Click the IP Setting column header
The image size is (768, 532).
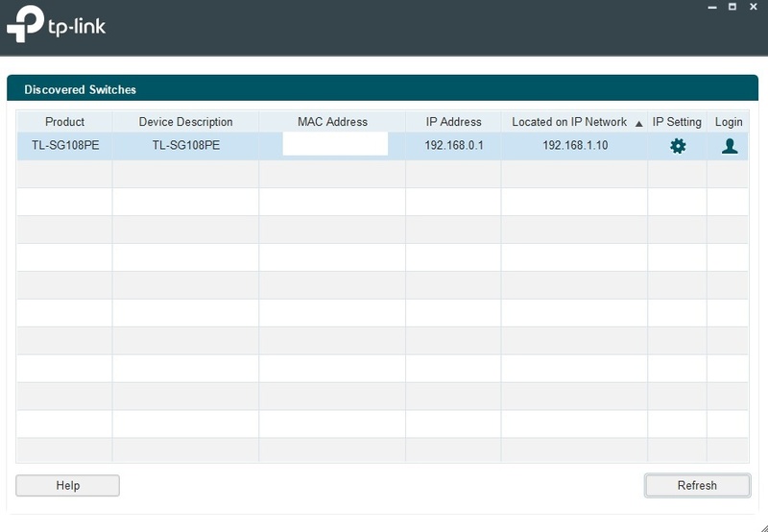[x=677, y=122]
